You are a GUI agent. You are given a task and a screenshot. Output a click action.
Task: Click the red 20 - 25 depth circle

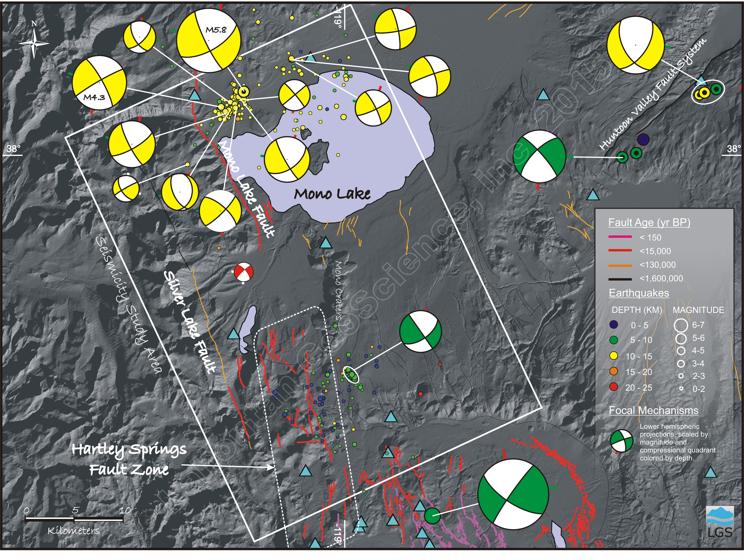(614, 387)
